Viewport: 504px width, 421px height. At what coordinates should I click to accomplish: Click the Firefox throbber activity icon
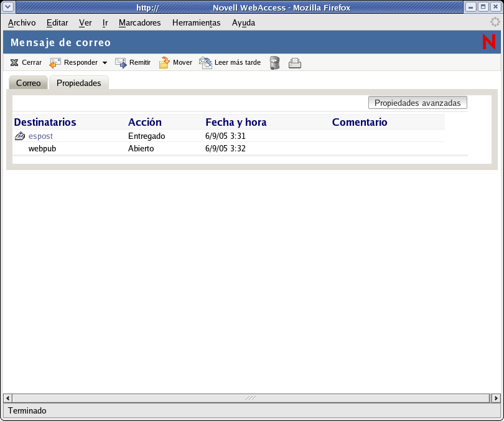[x=495, y=22]
